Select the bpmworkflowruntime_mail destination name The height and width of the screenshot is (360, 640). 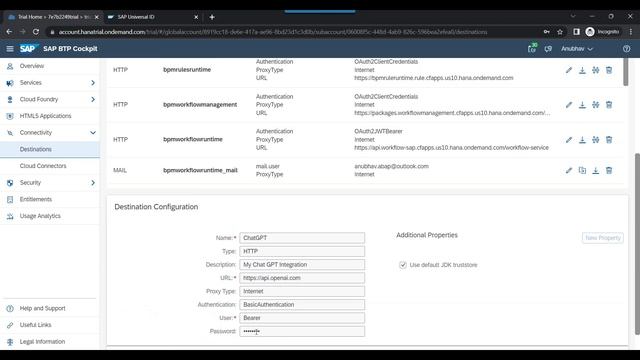tap(200, 170)
